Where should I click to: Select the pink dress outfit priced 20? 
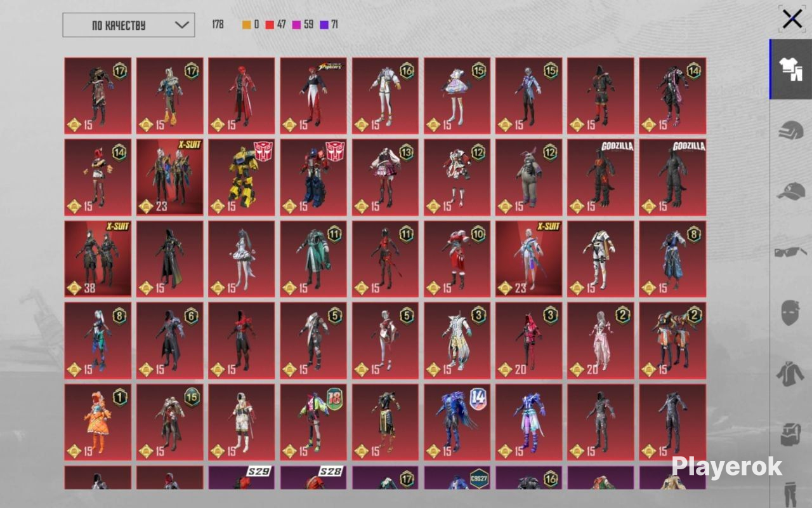pyautogui.click(x=601, y=340)
